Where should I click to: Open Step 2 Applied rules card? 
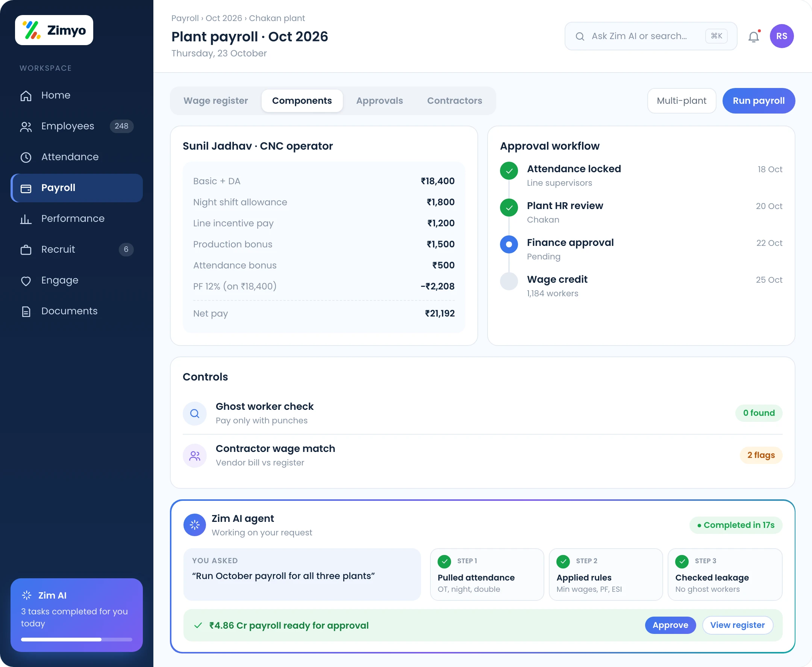(606, 575)
